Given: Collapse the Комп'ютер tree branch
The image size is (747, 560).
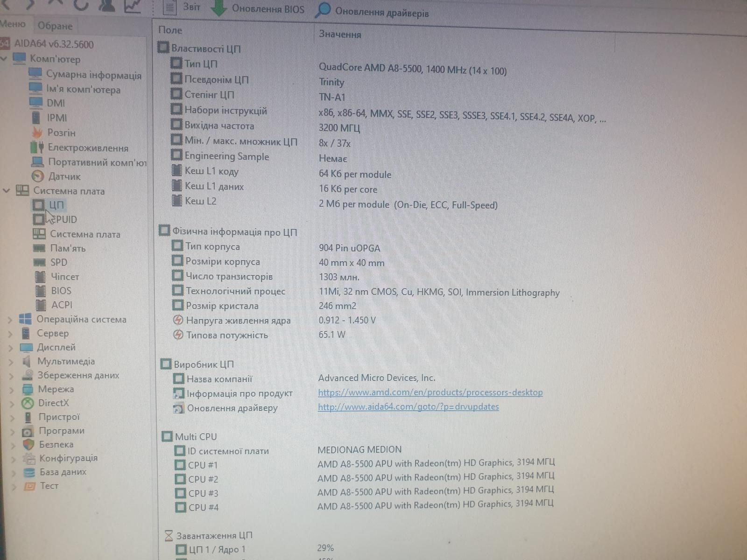Looking at the screenshot, I should pyautogui.click(x=4, y=59).
